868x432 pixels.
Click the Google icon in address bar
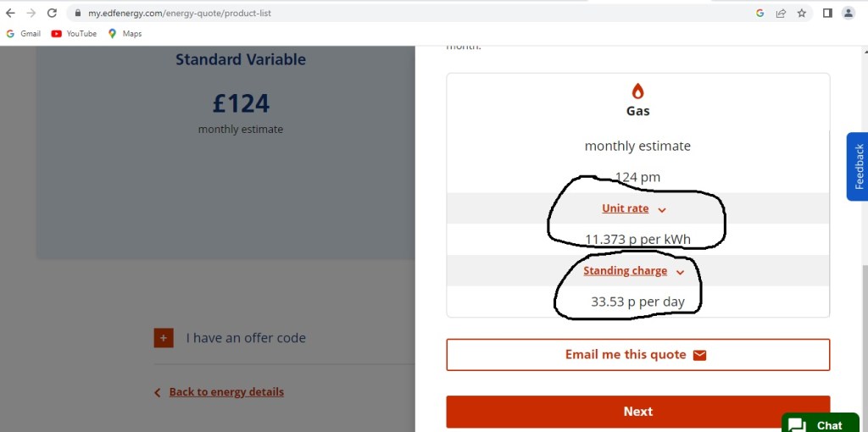point(759,14)
